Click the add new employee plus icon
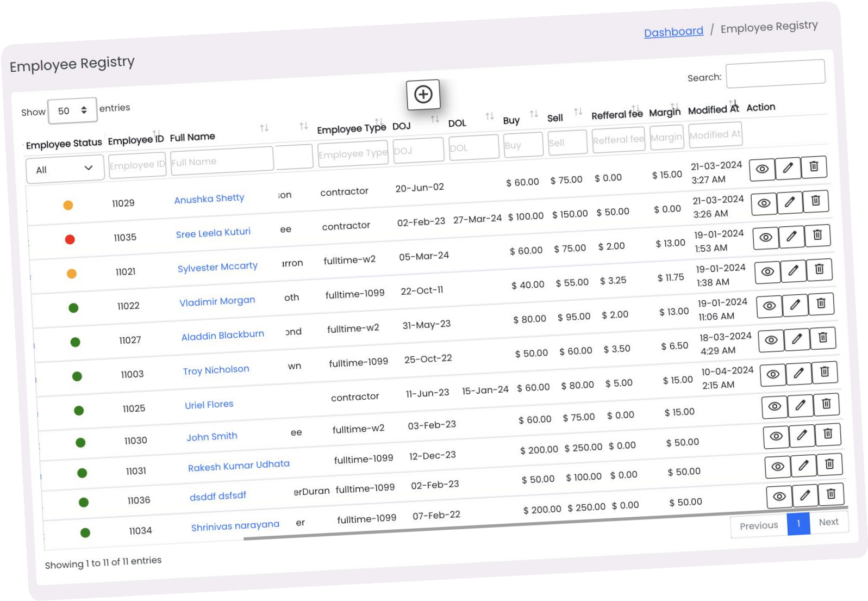 423,95
